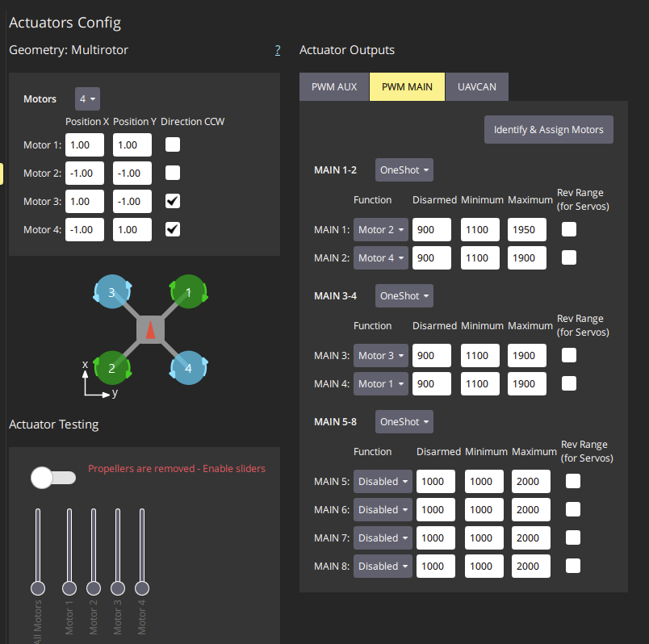Click motor 1 circle in geometry diagram

tap(188, 292)
